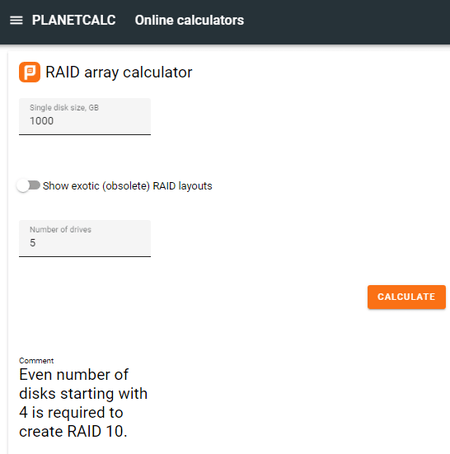Click the white knob of the exotic layouts switch
This screenshot has width=450, height=454.
coord(23,186)
